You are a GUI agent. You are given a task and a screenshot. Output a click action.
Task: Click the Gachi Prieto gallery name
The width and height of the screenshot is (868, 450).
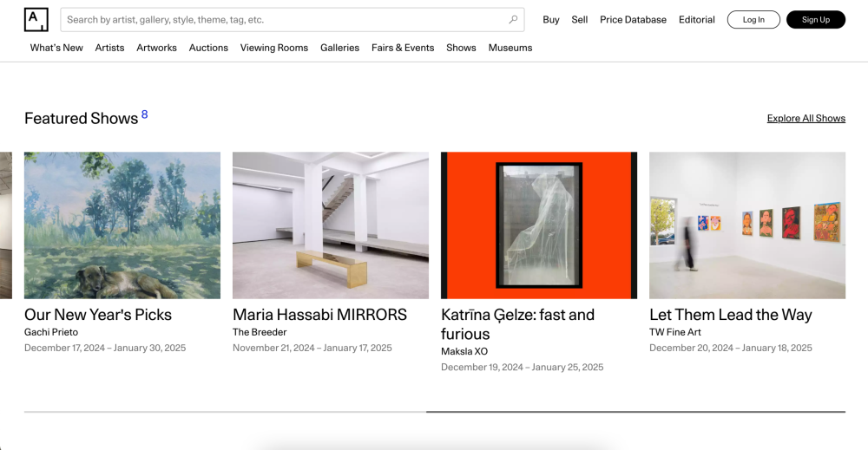51,332
